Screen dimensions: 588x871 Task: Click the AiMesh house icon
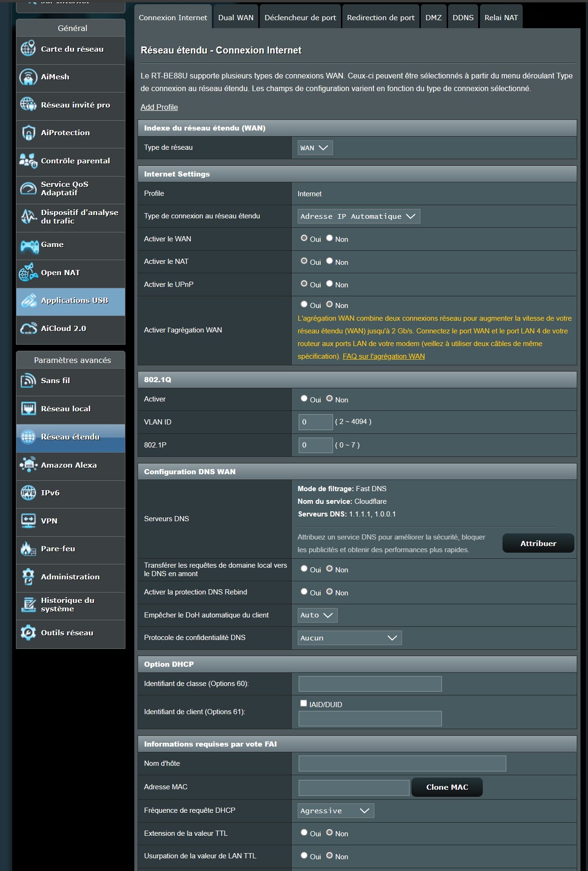tap(28, 77)
